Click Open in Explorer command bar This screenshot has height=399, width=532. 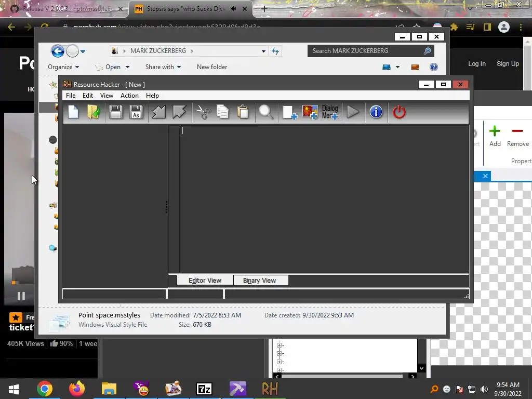(x=109, y=67)
